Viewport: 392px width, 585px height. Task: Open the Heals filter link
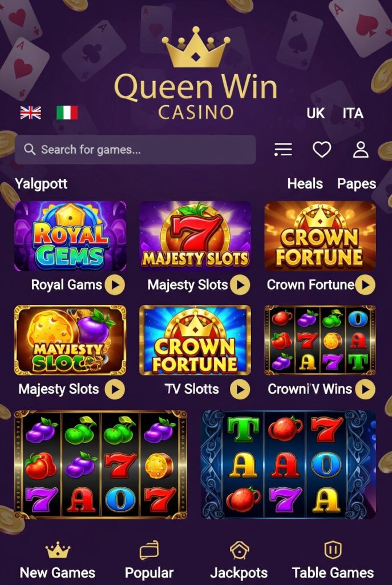[x=305, y=183]
